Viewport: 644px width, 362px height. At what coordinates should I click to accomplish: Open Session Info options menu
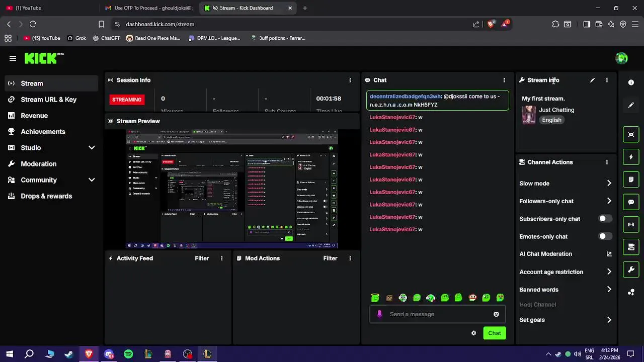pyautogui.click(x=350, y=80)
